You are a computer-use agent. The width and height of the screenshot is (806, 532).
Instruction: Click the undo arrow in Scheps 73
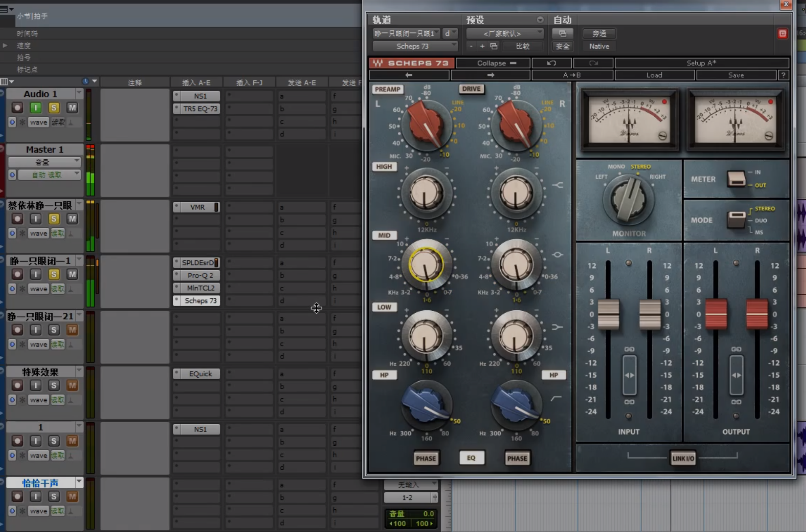(551, 63)
